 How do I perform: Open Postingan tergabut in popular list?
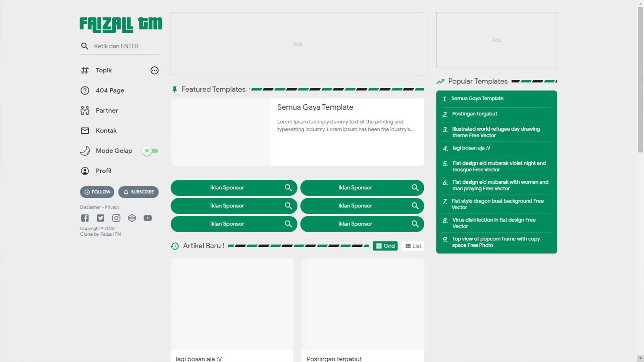[x=474, y=114]
